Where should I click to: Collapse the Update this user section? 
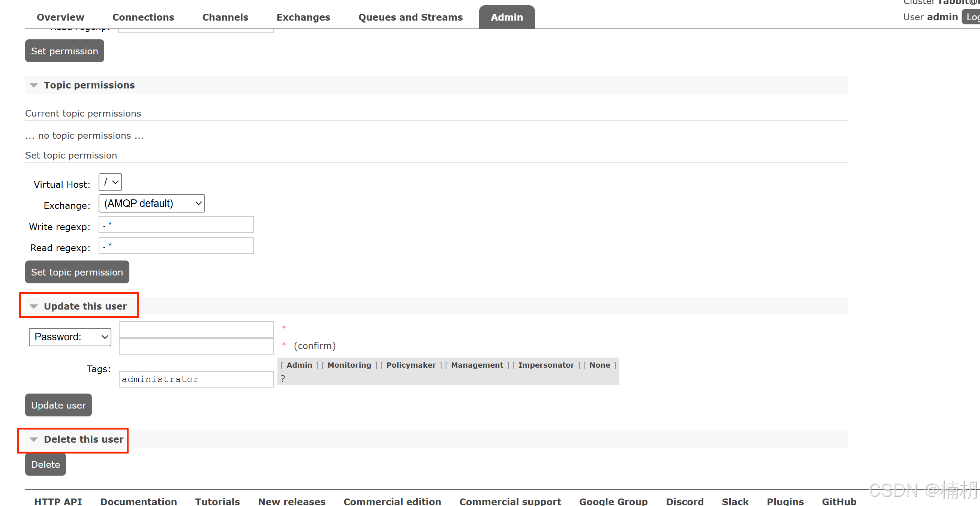click(x=85, y=306)
